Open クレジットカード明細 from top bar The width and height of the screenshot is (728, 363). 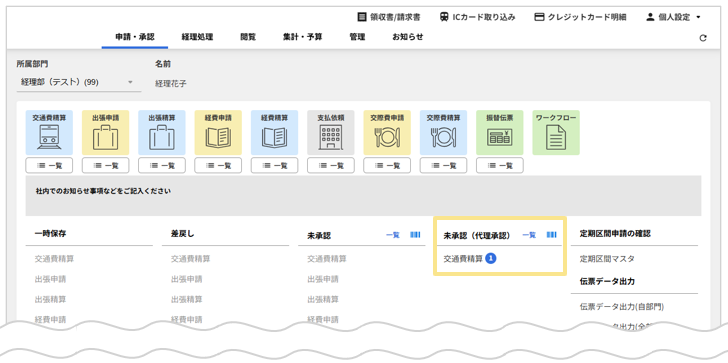coord(580,17)
